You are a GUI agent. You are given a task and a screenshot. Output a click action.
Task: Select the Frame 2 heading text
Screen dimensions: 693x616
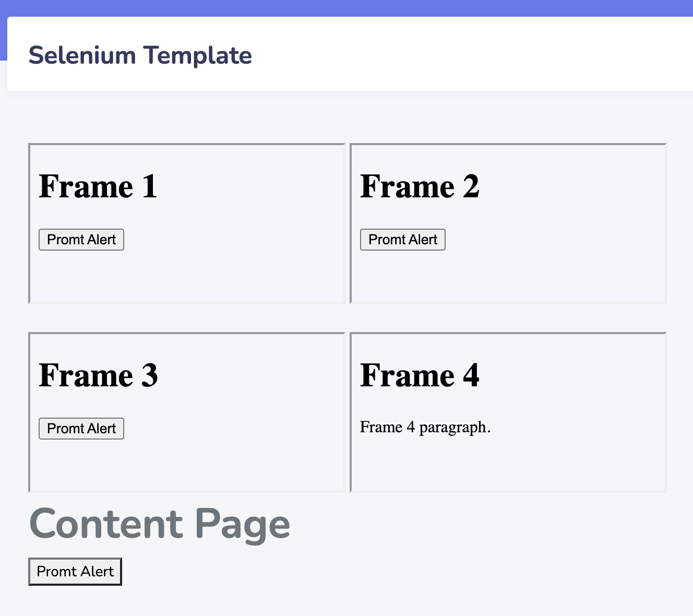click(421, 186)
